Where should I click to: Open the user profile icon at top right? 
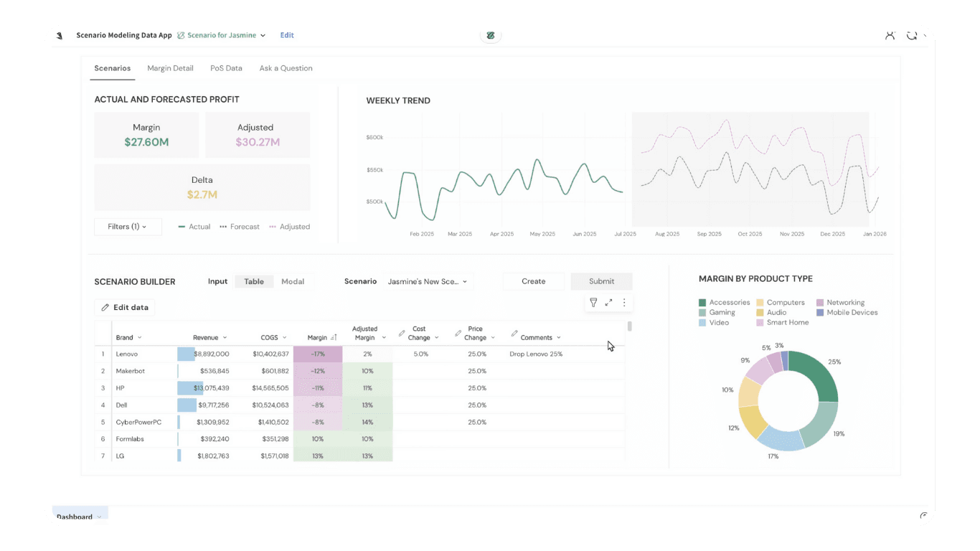point(890,34)
